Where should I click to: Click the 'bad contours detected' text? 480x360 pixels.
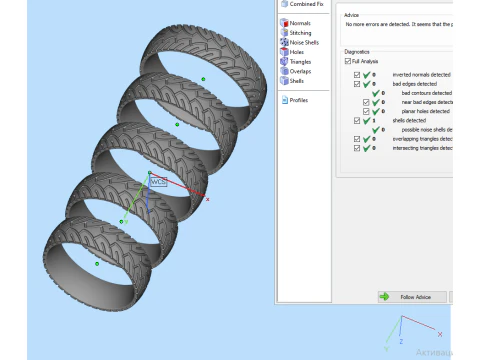tap(427, 93)
